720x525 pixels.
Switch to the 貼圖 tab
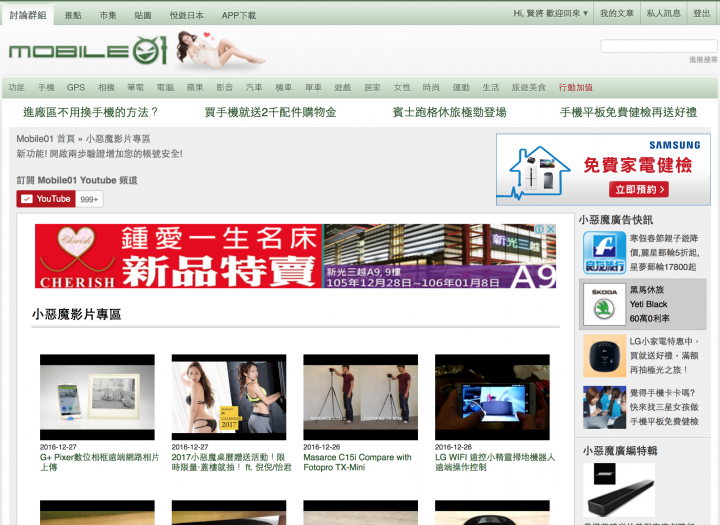[143, 16]
